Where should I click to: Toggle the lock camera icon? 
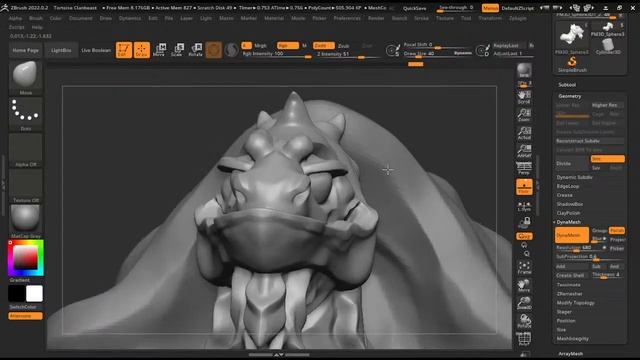tap(524, 222)
